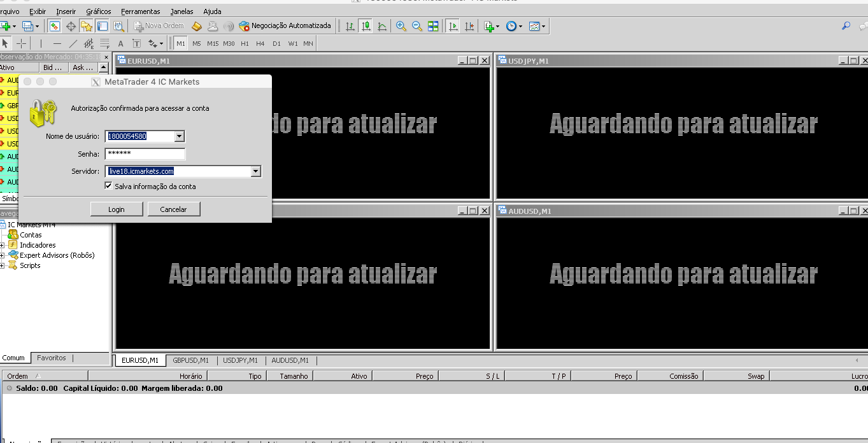Toggle the Navigator folder-star icon
The height and width of the screenshot is (443, 868).
(x=87, y=26)
